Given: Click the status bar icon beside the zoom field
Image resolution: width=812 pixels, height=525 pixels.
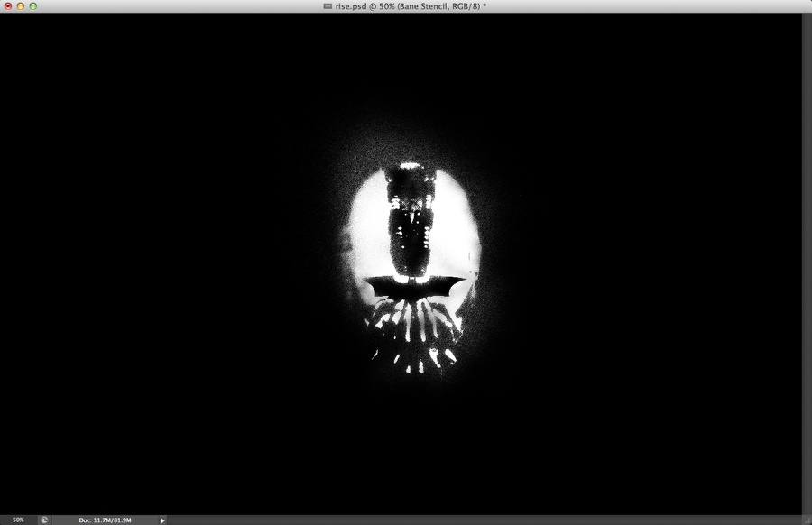Looking at the screenshot, I should [44, 520].
